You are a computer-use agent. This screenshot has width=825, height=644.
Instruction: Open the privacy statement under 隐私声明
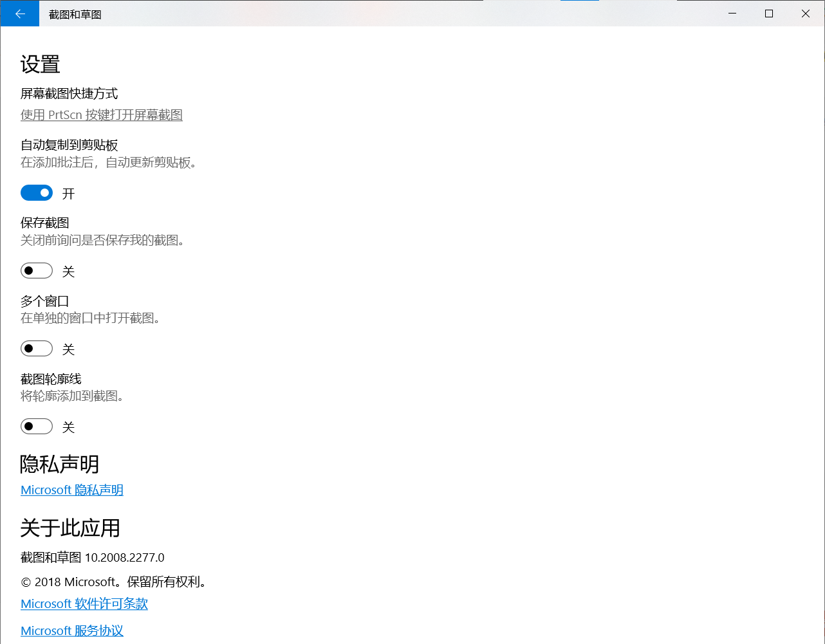(71, 490)
